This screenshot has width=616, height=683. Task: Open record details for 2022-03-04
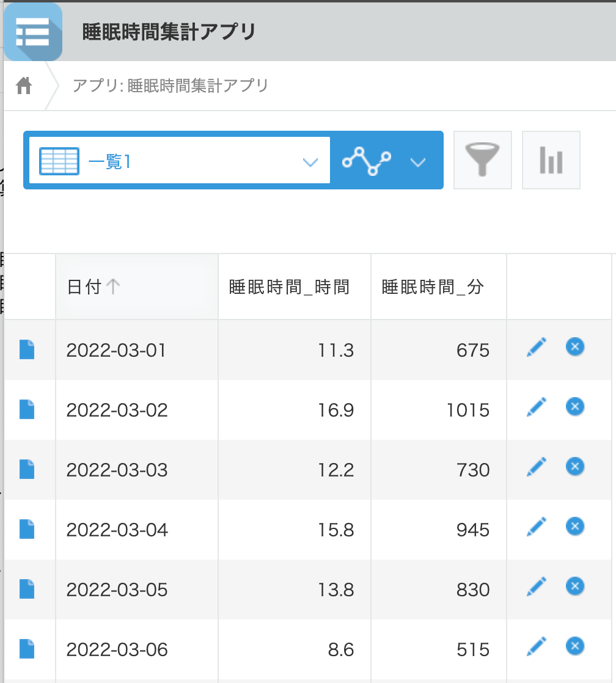(x=27, y=530)
